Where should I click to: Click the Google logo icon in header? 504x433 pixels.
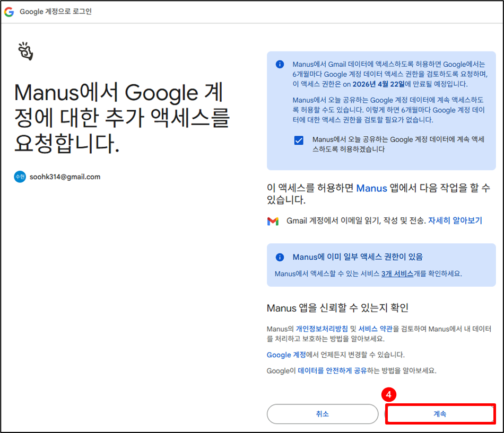9,12
